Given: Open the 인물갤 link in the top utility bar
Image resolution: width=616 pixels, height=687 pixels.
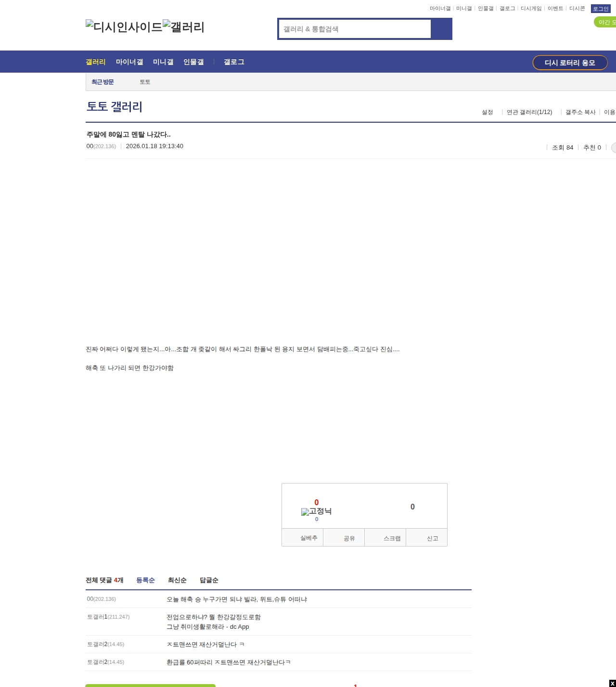Looking at the screenshot, I should tap(486, 9).
